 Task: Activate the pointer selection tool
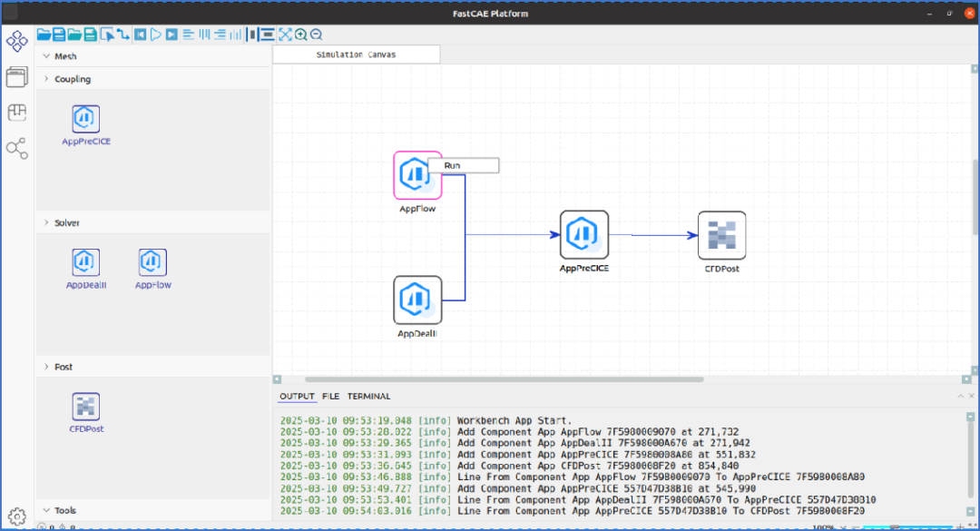pyautogui.click(x=107, y=34)
